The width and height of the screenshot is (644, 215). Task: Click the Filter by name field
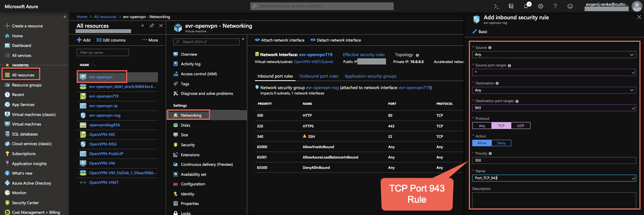click(103, 52)
